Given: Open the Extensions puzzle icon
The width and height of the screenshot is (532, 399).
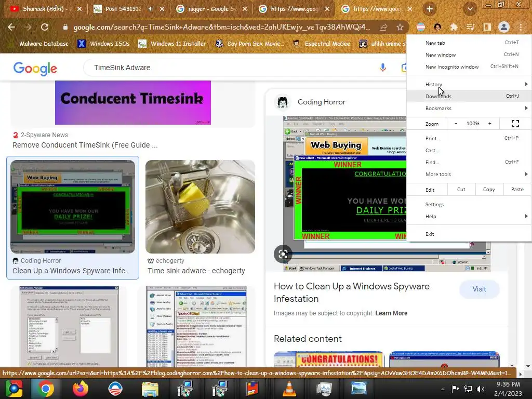Looking at the screenshot, I should pos(454,27).
